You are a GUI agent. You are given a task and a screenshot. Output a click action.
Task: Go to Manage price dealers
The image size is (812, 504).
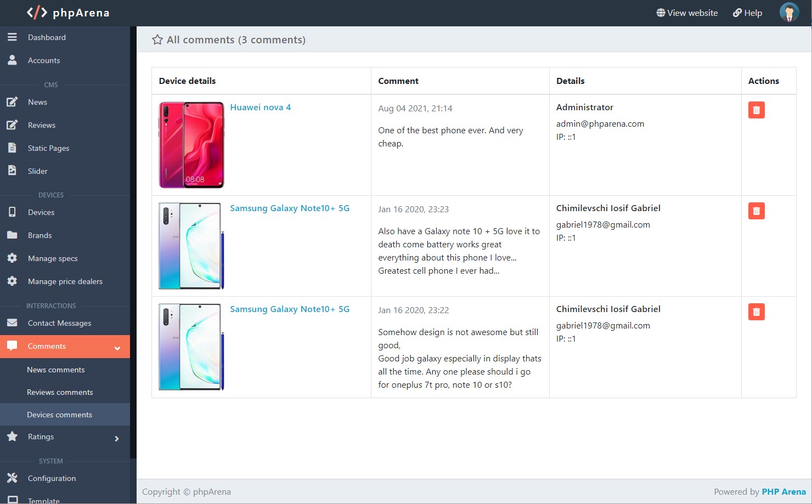pos(65,281)
